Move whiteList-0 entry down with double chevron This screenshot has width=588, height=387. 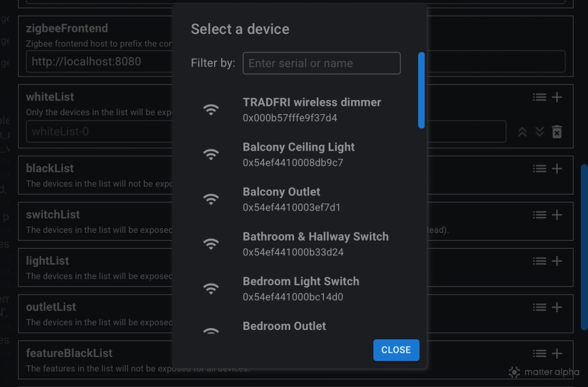coord(539,132)
